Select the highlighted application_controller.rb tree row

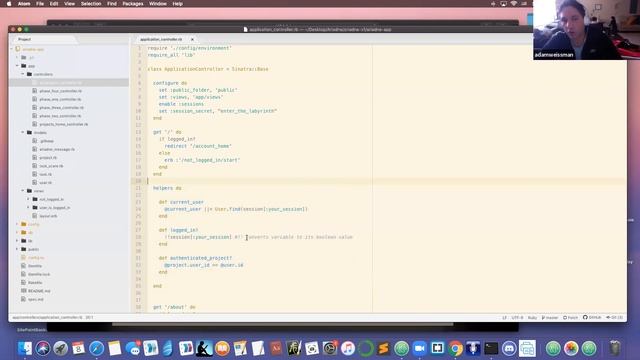(69, 82)
